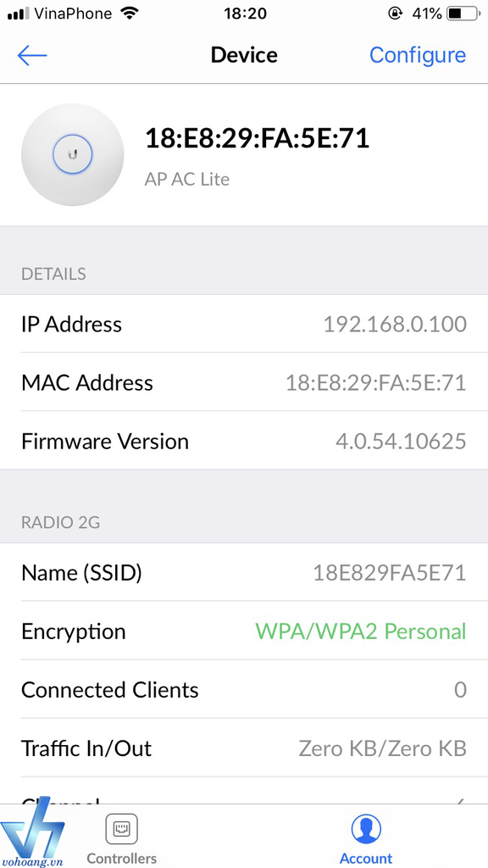
Task: Tap the 18:20 clock in status bar
Action: tap(245, 14)
